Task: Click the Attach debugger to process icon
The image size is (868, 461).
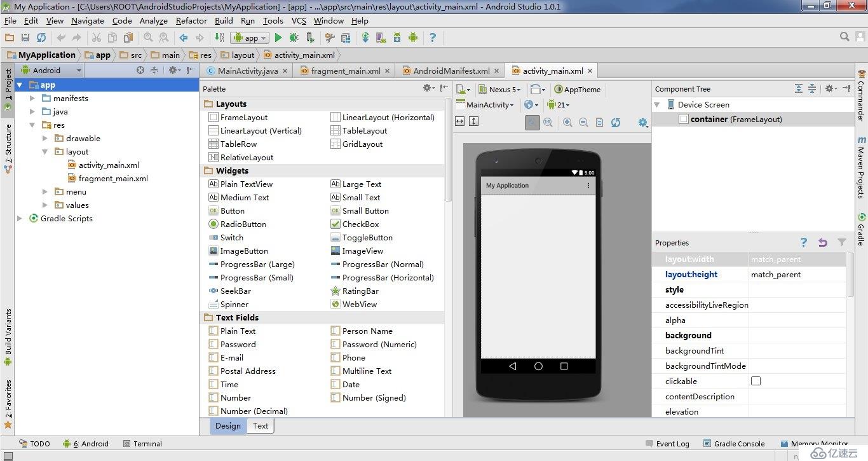Action: (x=310, y=38)
